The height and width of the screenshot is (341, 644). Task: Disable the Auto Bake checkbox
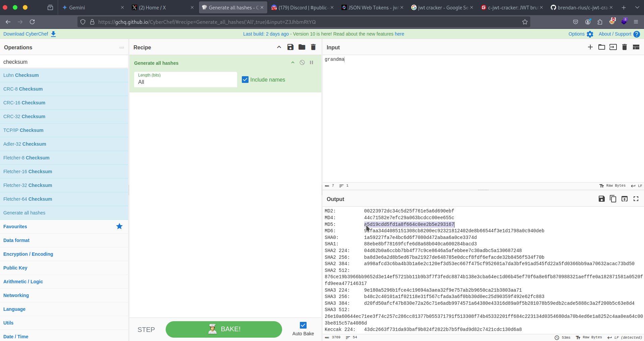click(x=303, y=325)
